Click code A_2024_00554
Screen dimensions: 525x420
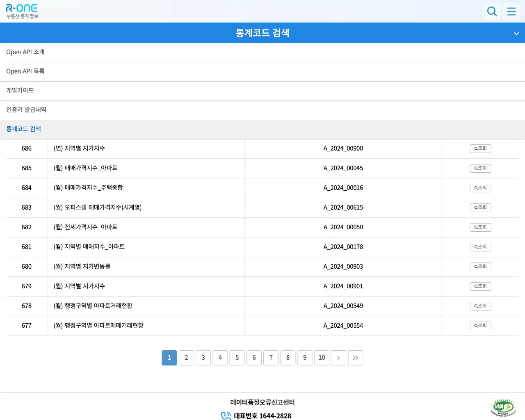click(343, 326)
